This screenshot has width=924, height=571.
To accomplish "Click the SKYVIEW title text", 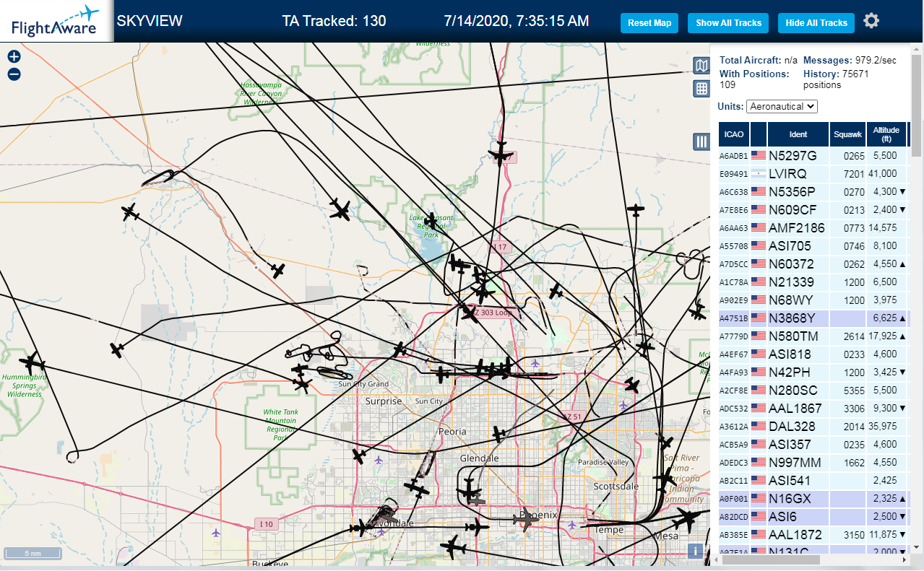I will (150, 21).
